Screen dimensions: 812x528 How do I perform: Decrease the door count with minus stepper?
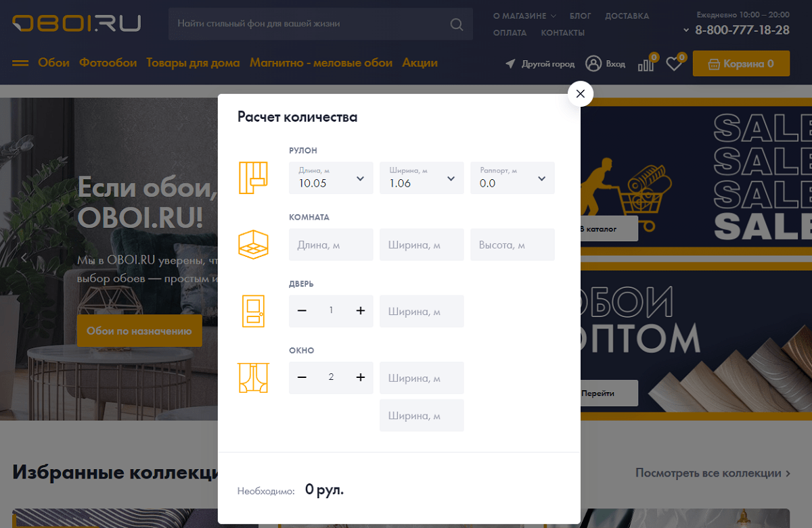point(302,311)
